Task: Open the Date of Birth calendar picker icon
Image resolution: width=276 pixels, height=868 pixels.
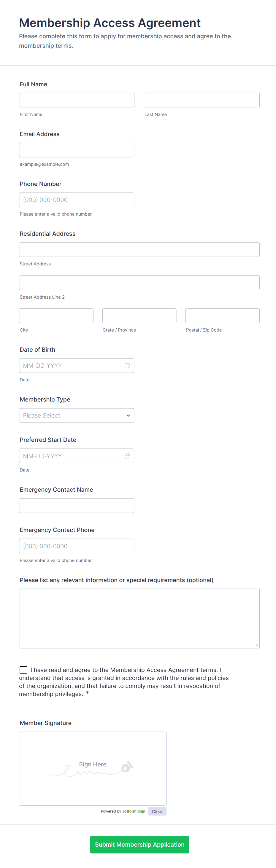Action: pyautogui.click(x=127, y=366)
